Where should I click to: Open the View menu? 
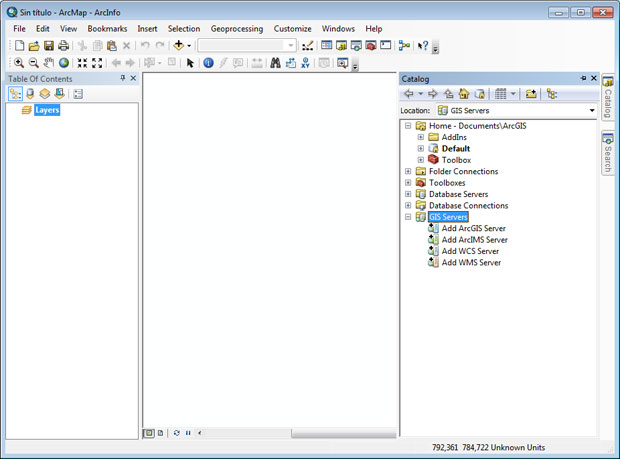point(68,28)
